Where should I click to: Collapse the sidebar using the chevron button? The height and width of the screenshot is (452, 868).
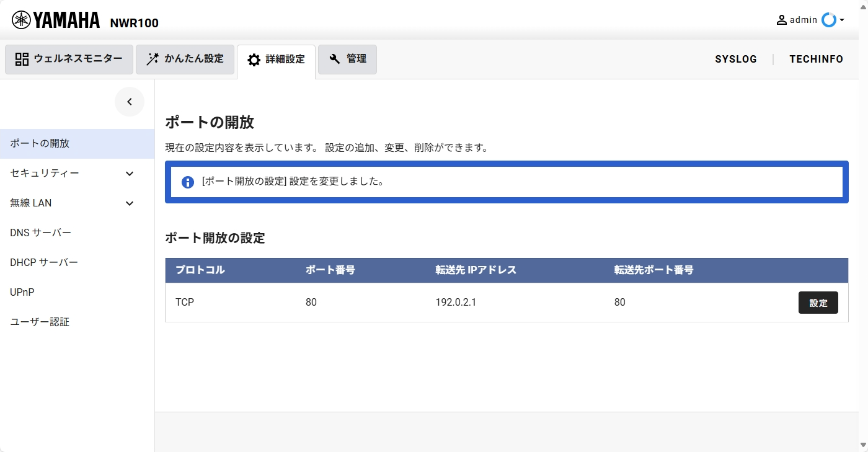point(130,101)
